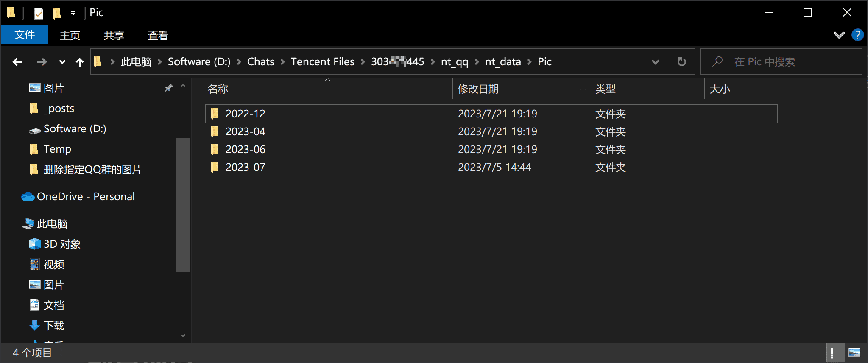The image size is (868, 363).
Task: Select OneDrive - Personal in sidebar
Action: (x=86, y=196)
